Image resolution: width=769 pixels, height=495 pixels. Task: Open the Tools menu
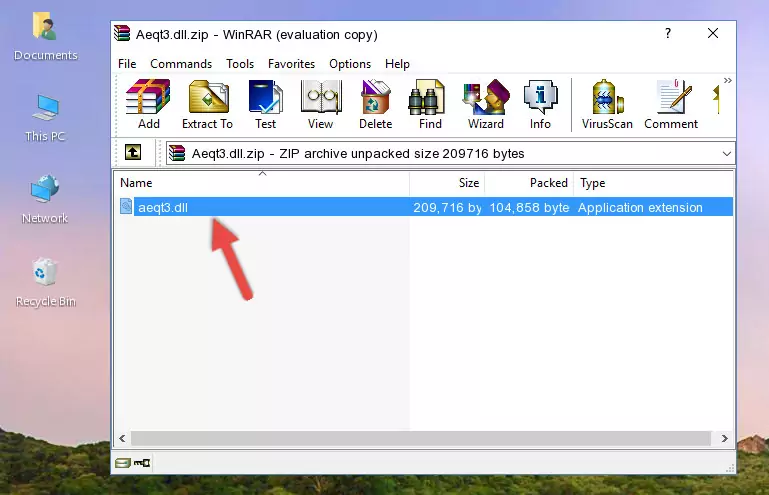pos(240,64)
